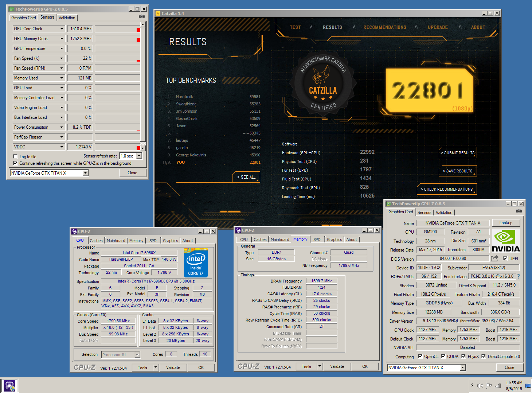Open the Tools dropdown arrow in CPU-Z CPU window
This screenshot has height=393, width=532.
tap(156, 367)
